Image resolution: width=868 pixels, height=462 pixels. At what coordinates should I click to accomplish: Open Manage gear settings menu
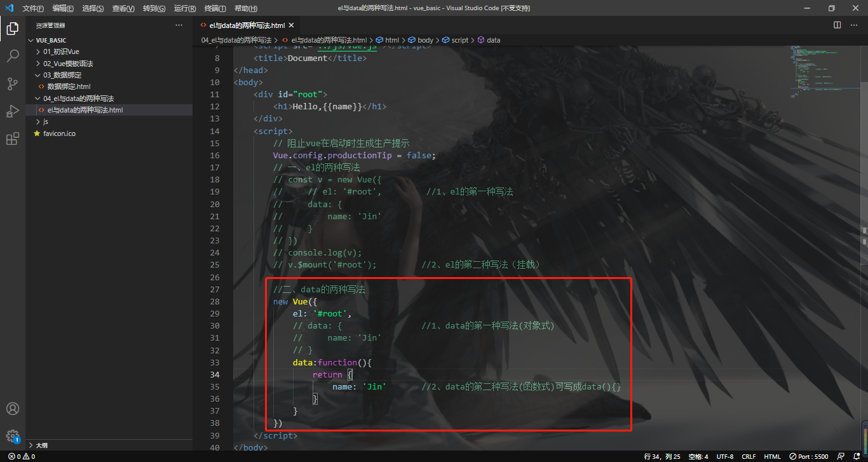pos(12,436)
